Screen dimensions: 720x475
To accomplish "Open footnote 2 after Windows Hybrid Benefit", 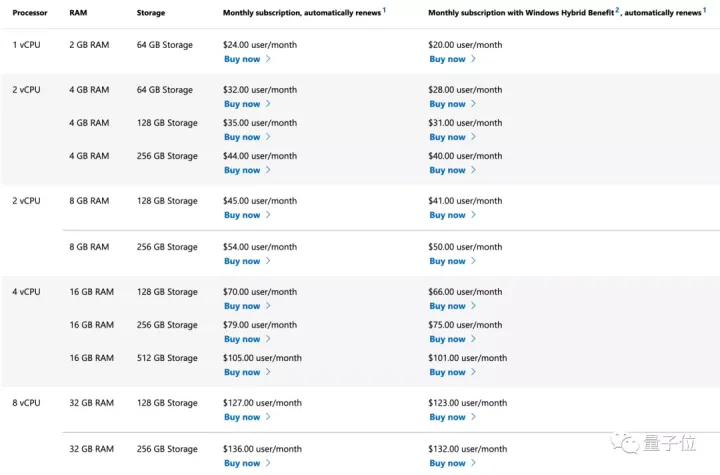I will tap(618, 10).
